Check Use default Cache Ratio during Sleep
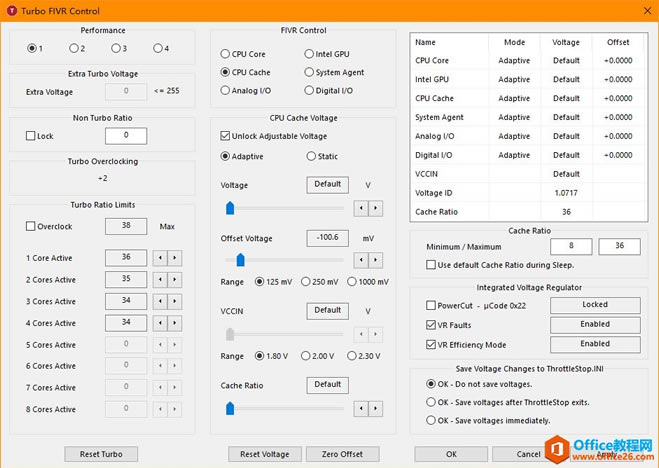659x468 pixels. [x=431, y=265]
